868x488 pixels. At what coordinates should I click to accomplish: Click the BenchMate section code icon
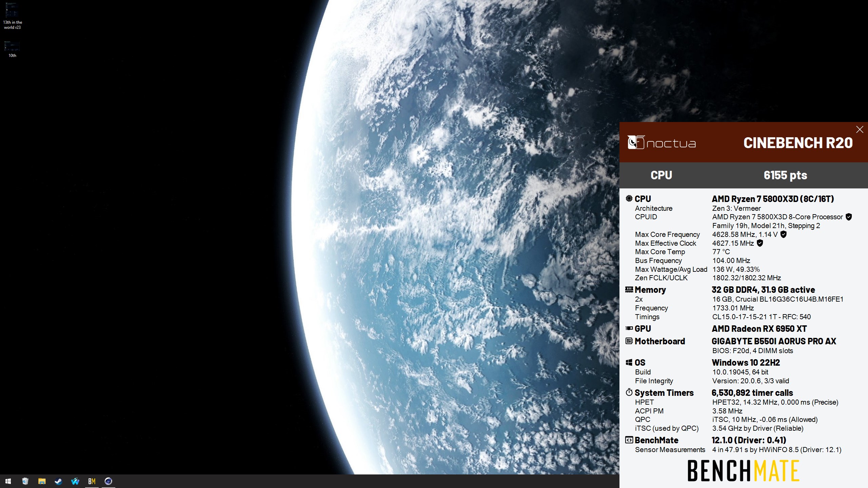[629, 440]
